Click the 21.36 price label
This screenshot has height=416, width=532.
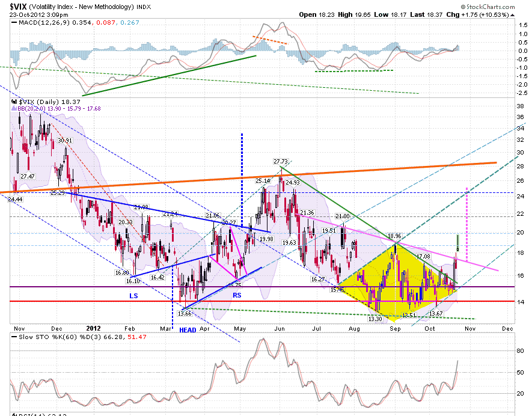[x=307, y=213]
